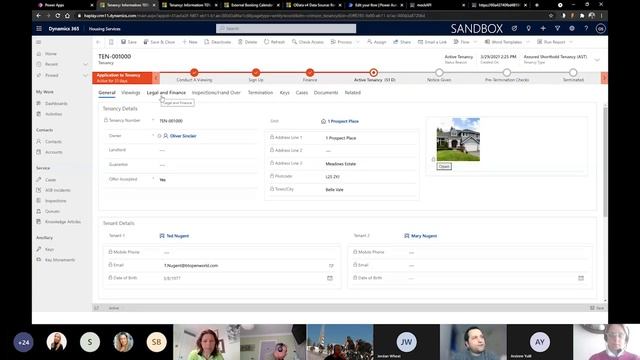Open the Related tab
The height and width of the screenshot is (360, 640).
(353, 93)
